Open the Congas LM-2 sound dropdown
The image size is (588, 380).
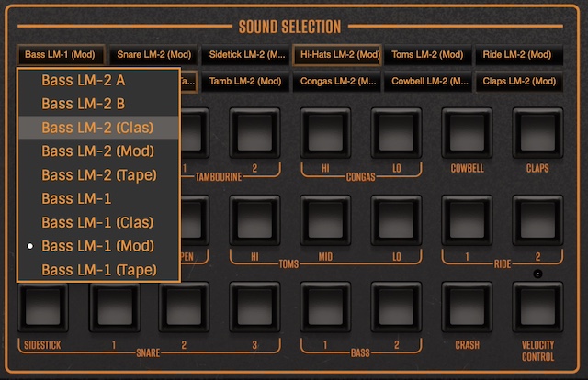coord(337,82)
